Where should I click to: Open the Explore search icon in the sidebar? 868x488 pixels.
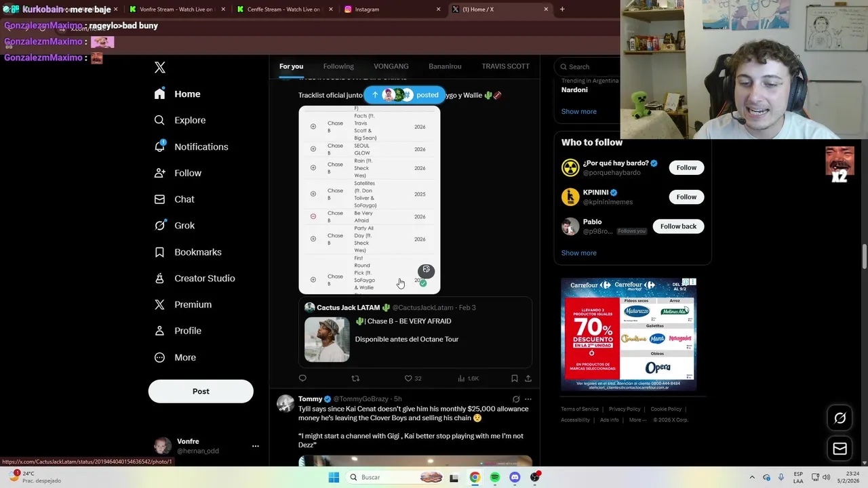159,120
